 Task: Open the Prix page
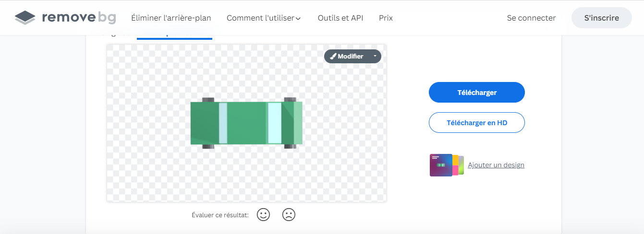[x=386, y=18]
